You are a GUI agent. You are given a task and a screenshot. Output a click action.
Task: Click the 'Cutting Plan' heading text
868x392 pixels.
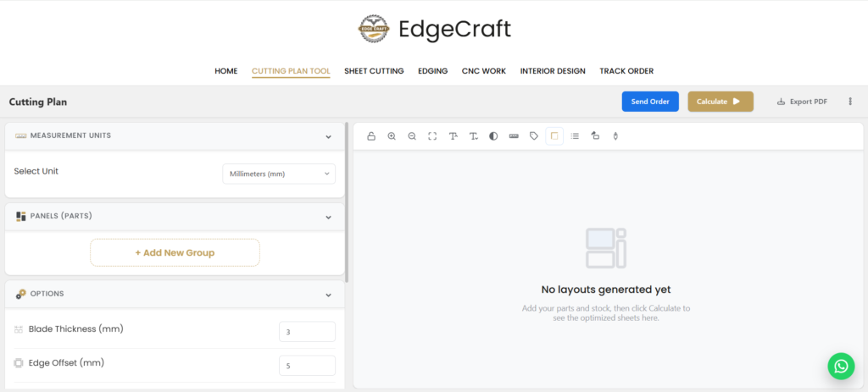[x=38, y=102]
